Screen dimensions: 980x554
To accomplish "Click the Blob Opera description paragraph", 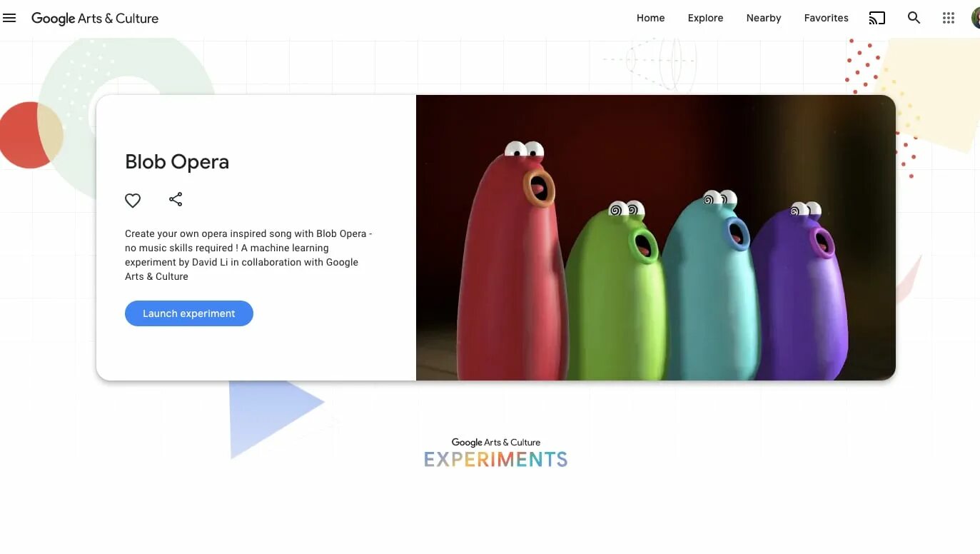I will click(x=248, y=255).
